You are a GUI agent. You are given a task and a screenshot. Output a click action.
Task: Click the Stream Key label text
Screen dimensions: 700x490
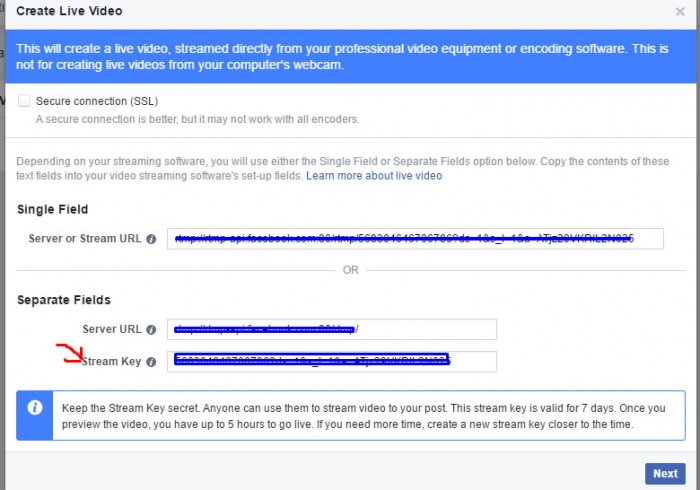coord(113,361)
